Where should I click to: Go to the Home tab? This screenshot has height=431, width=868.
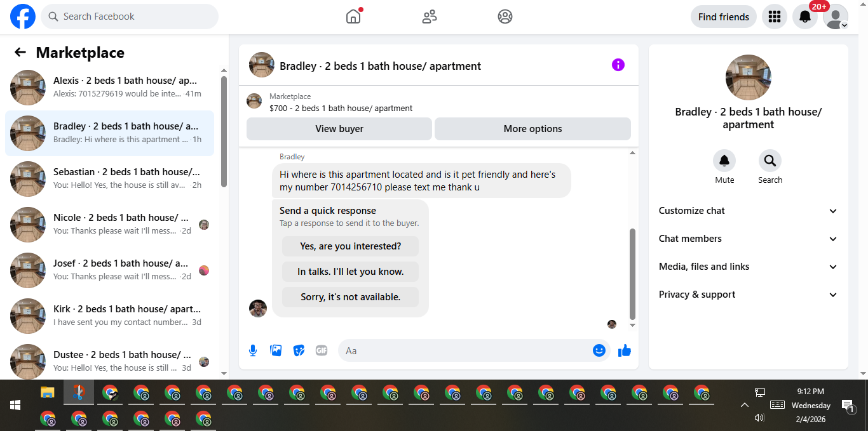tap(353, 17)
